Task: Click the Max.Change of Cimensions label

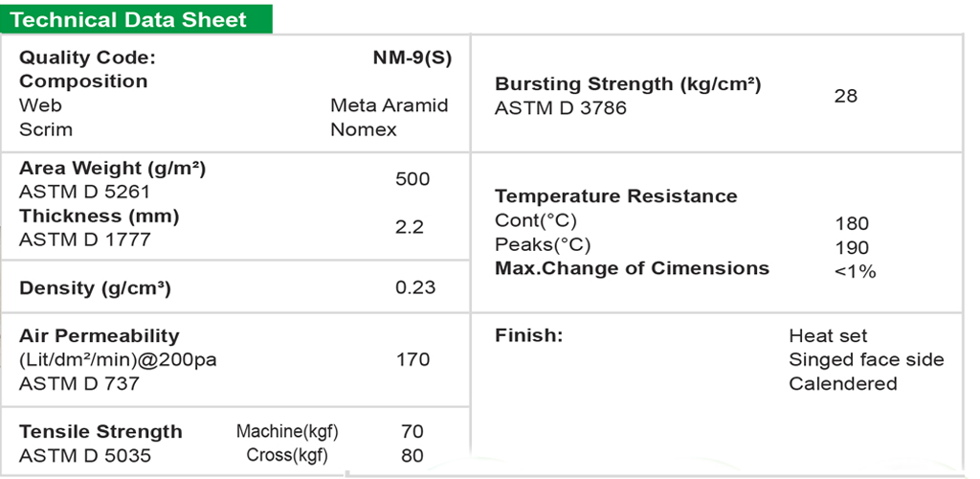Action: [632, 268]
